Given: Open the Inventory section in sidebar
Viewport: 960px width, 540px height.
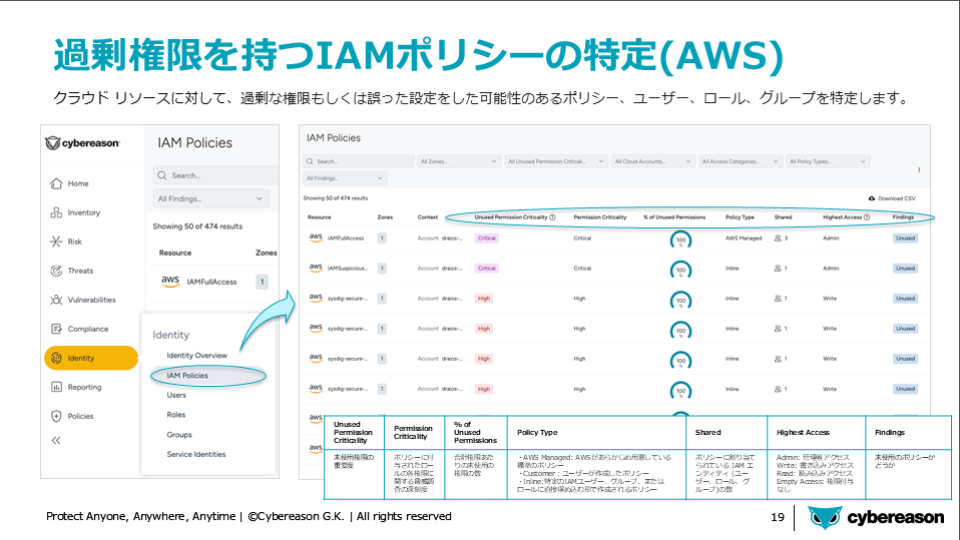Looking at the screenshot, I should [75, 212].
